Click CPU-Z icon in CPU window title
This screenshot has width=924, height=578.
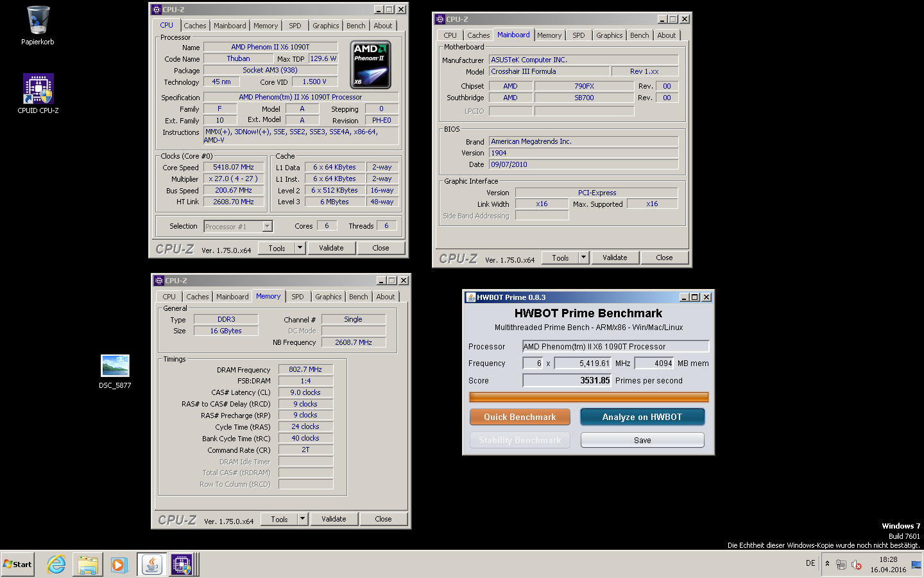click(x=157, y=10)
